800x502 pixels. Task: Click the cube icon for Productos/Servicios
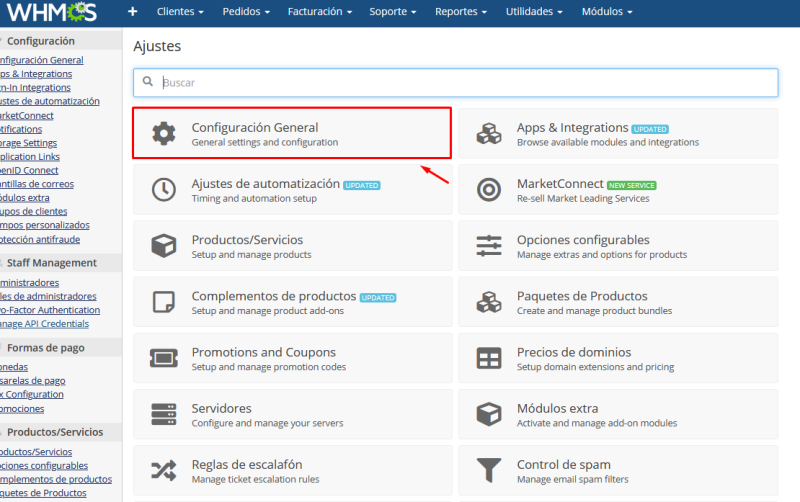164,245
